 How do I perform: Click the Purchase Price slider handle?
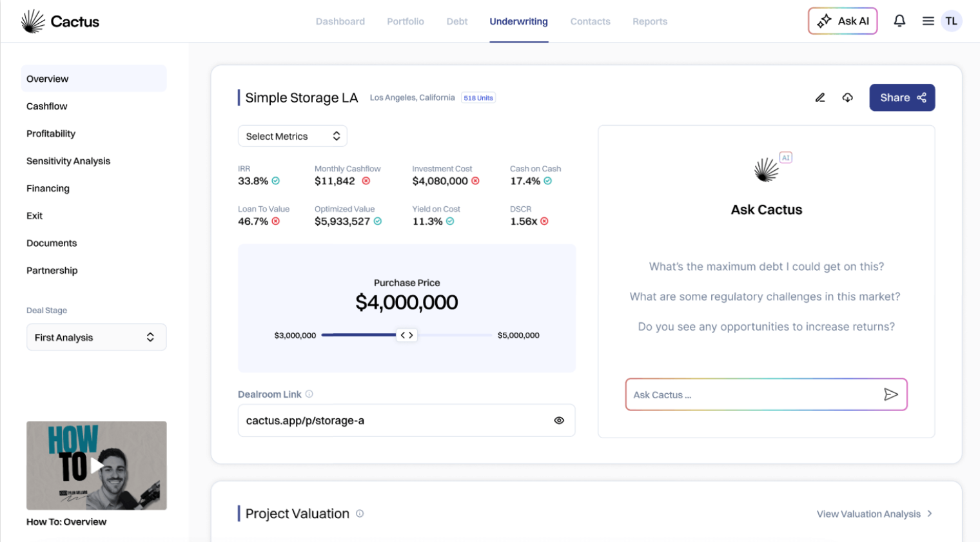point(407,335)
